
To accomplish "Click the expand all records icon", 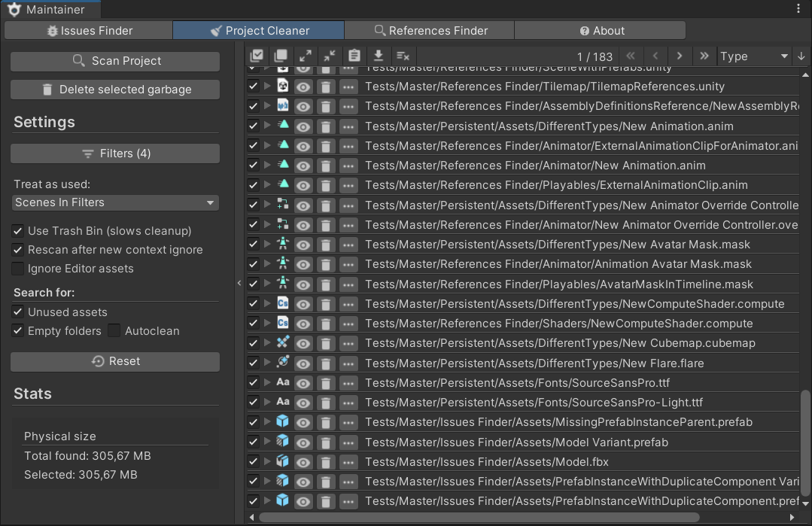I will pyautogui.click(x=306, y=56).
